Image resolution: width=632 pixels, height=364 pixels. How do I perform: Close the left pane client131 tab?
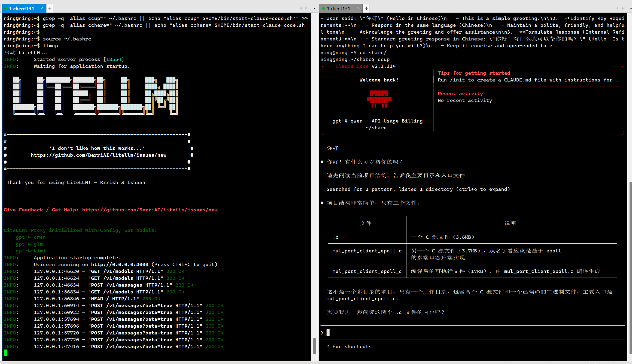click(42, 8)
